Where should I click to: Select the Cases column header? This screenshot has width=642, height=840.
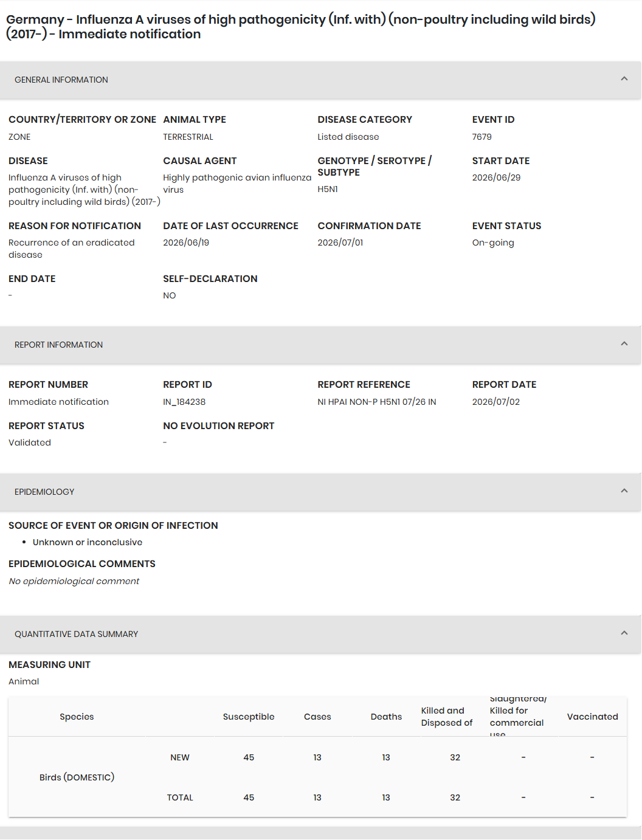pos(317,717)
